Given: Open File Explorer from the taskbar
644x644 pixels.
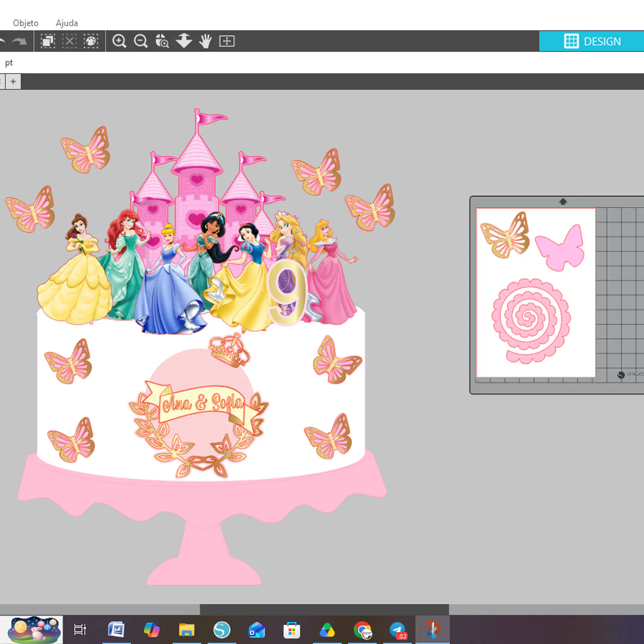Looking at the screenshot, I should (186, 630).
